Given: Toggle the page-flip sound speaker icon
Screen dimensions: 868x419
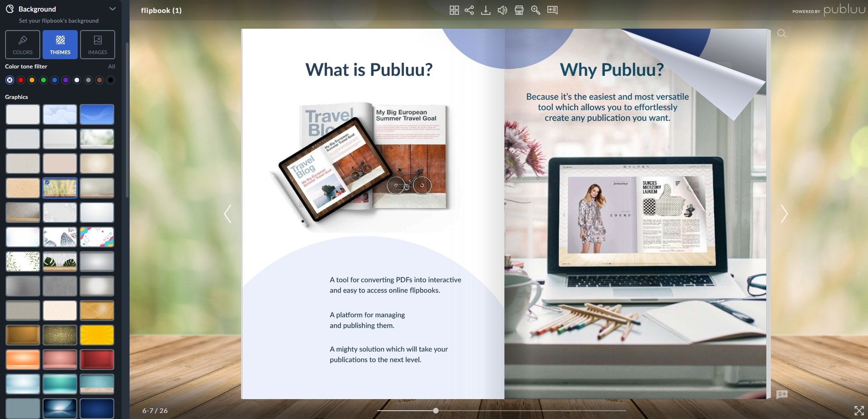Looking at the screenshot, I should (x=502, y=10).
